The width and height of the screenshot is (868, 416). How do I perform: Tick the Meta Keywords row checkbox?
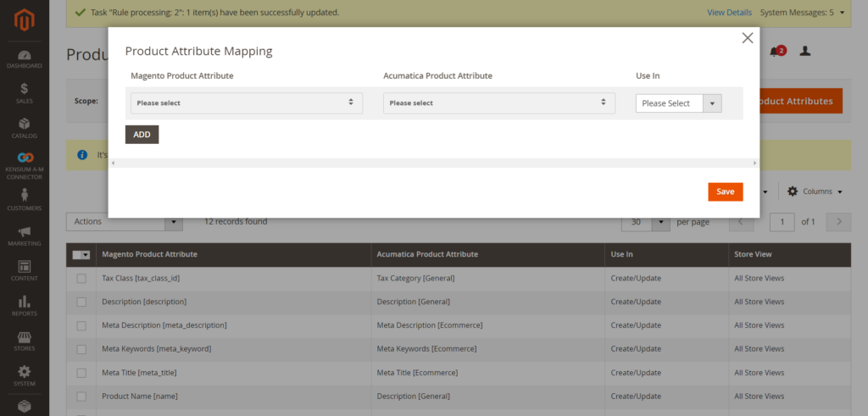(81, 349)
